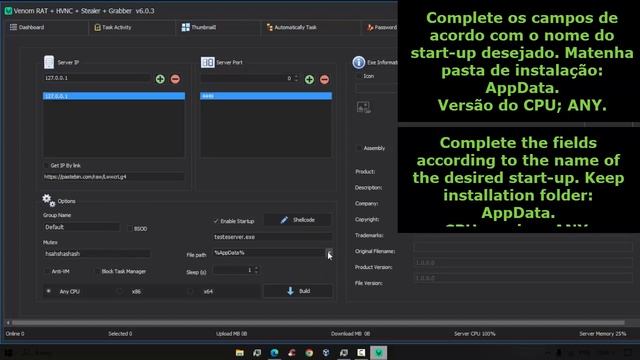Click the Server IP document icon
Viewport: 640px width, 360px height.
coord(49,62)
